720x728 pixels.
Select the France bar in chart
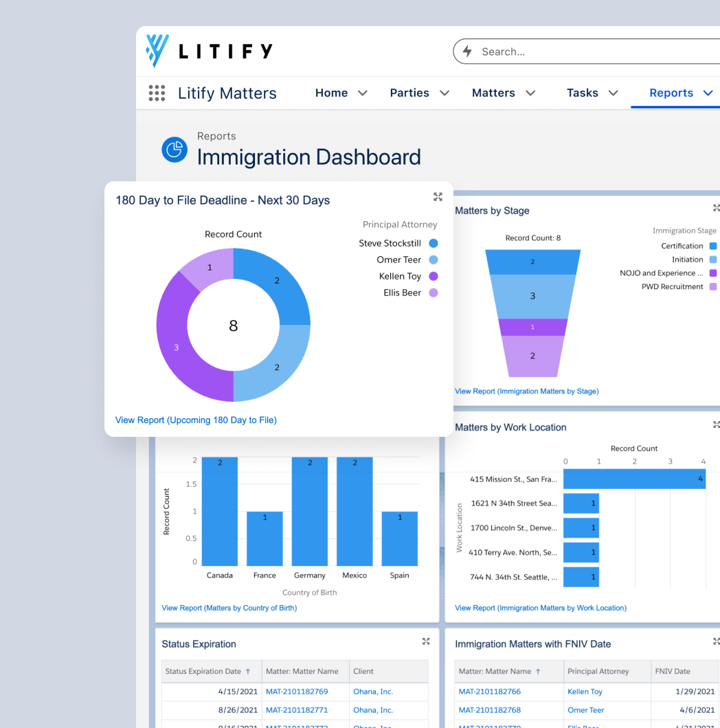[x=265, y=538]
